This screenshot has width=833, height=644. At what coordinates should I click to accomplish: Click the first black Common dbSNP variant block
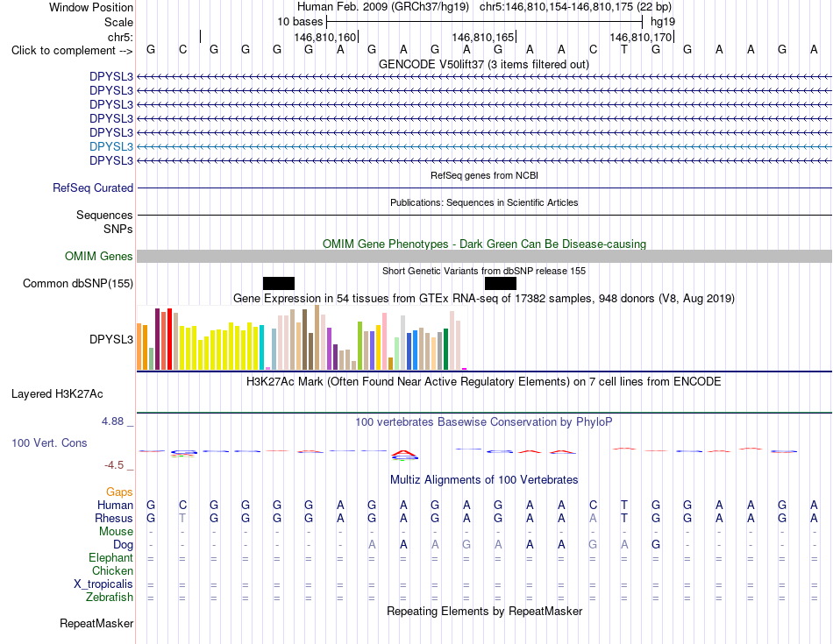click(x=278, y=284)
